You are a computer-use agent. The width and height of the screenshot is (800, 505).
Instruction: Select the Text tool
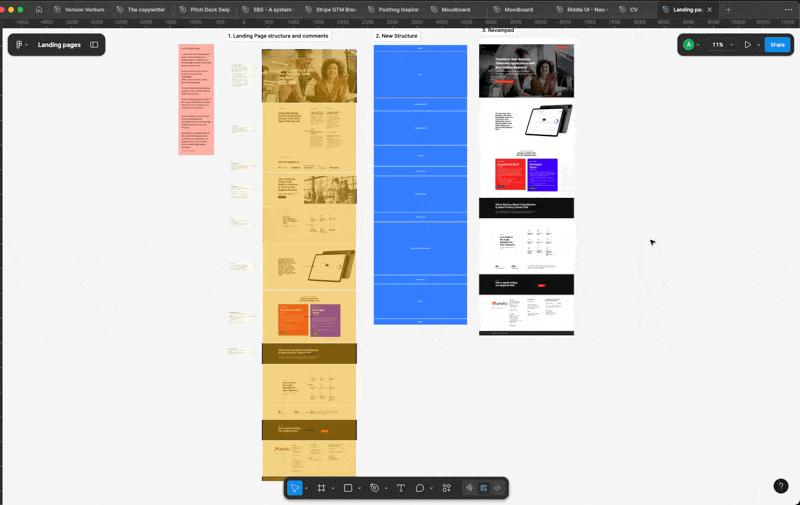coord(401,488)
